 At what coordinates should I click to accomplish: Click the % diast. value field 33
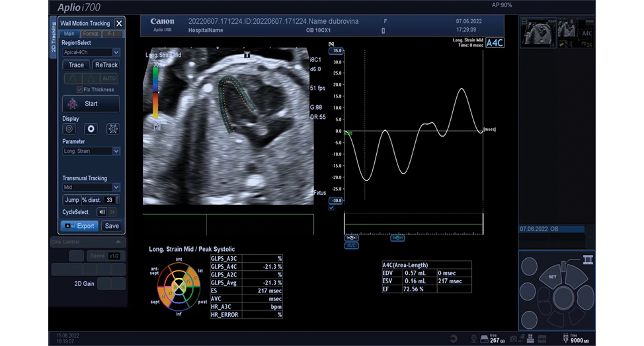[109, 200]
